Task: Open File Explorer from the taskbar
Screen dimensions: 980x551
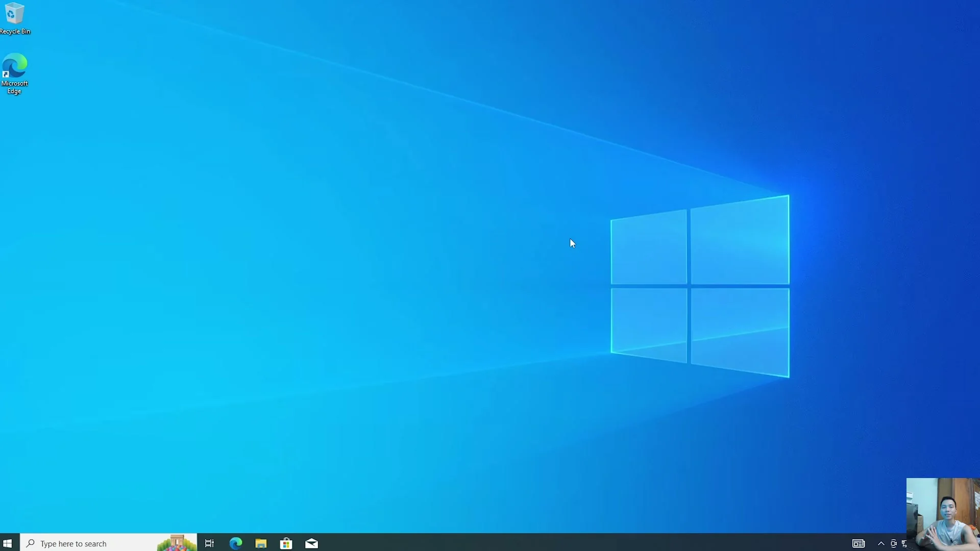Action: tap(261, 543)
